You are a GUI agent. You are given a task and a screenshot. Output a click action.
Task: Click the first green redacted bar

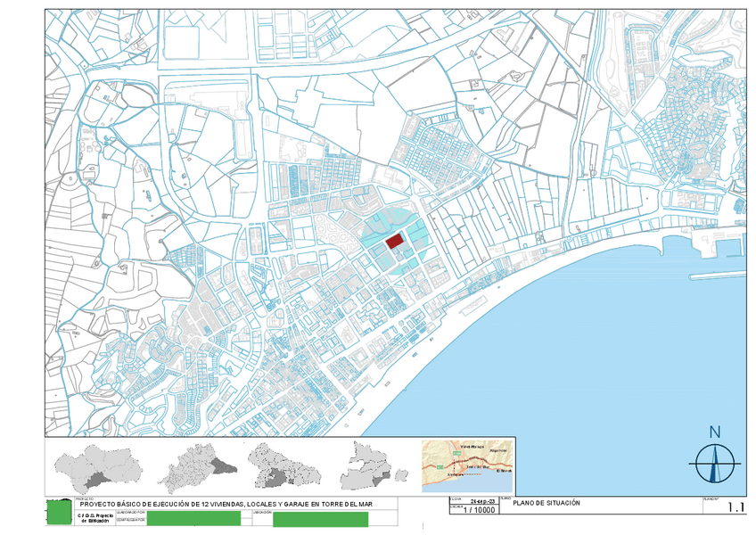(x=193, y=518)
